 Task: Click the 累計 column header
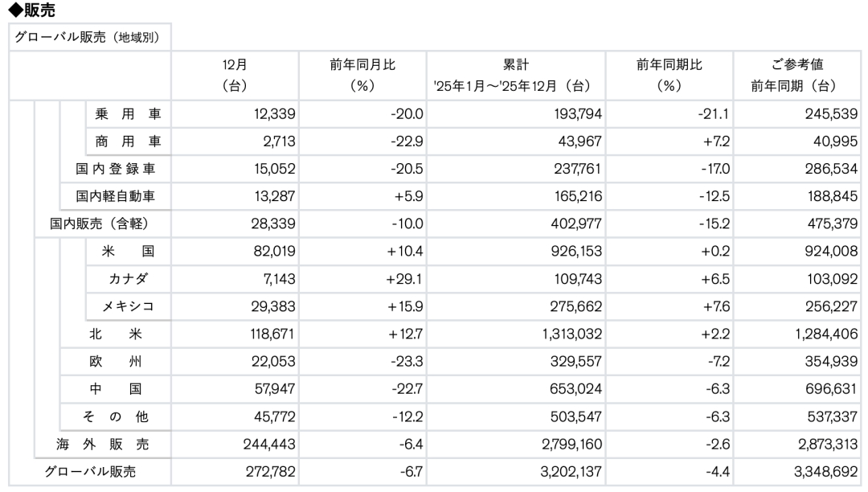514,73
